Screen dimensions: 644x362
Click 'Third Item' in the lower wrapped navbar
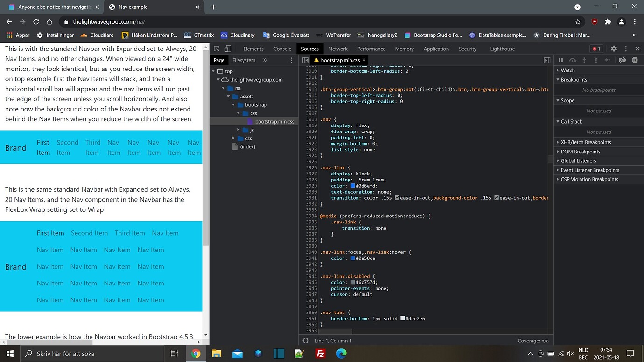click(x=130, y=233)
